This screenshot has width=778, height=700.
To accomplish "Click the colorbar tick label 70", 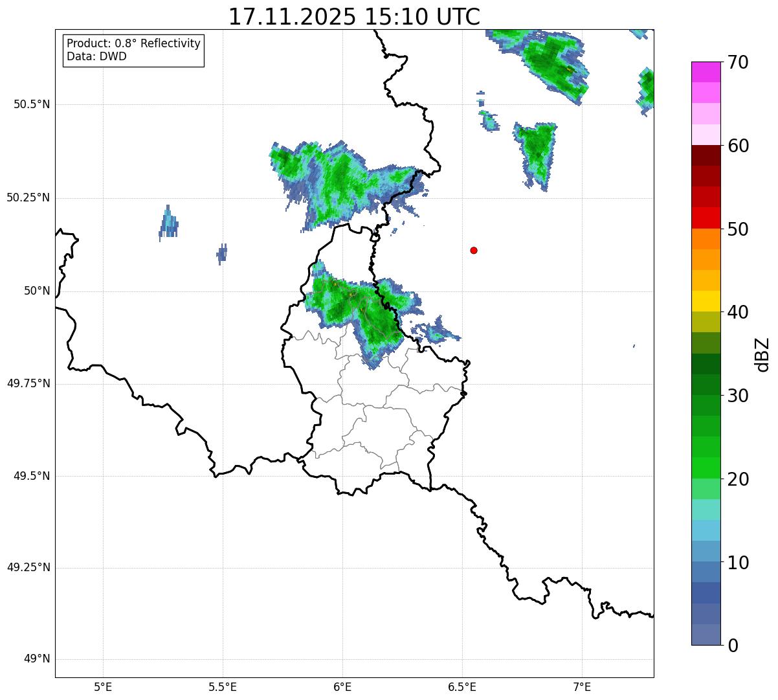I will coord(738,62).
